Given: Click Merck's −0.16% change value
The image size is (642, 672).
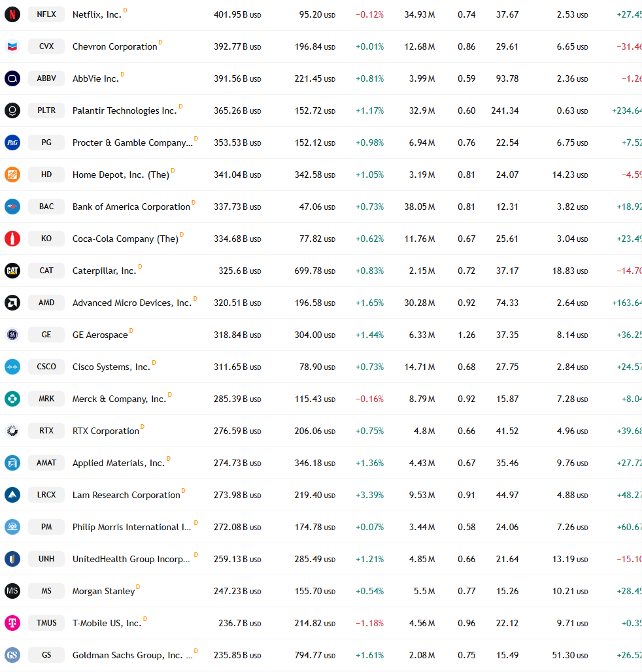Looking at the screenshot, I should (370, 399).
